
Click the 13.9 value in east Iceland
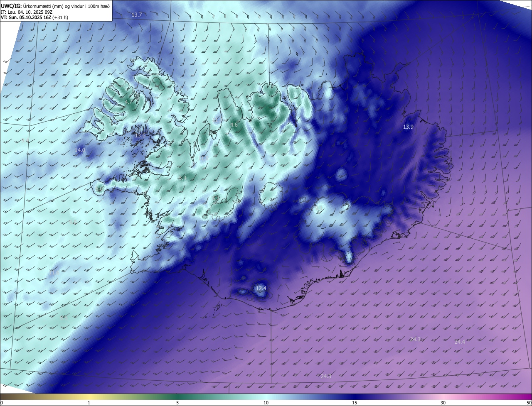point(408,127)
